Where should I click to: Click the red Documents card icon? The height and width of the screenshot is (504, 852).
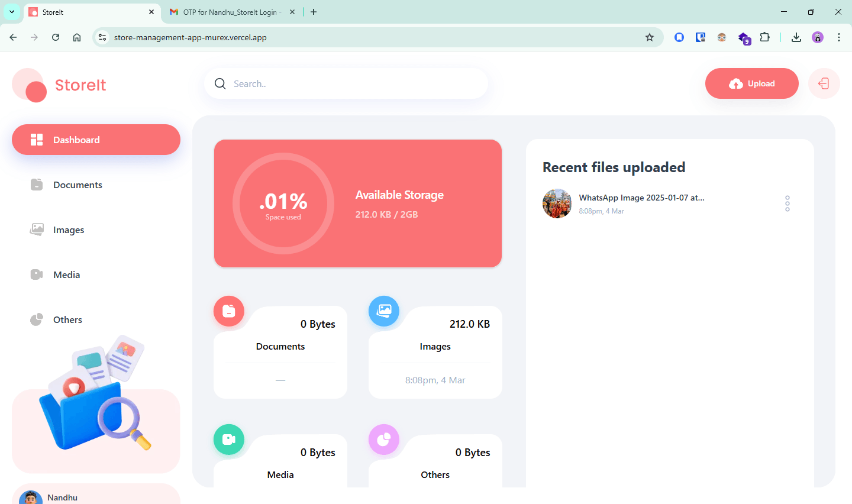[x=229, y=311]
